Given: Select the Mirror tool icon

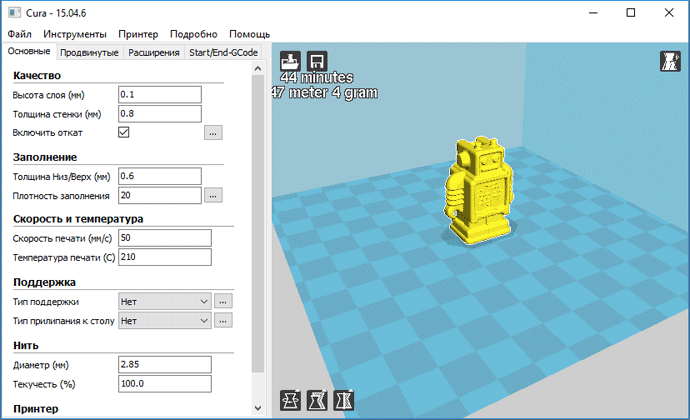Looking at the screenshot, I should 343,400.
